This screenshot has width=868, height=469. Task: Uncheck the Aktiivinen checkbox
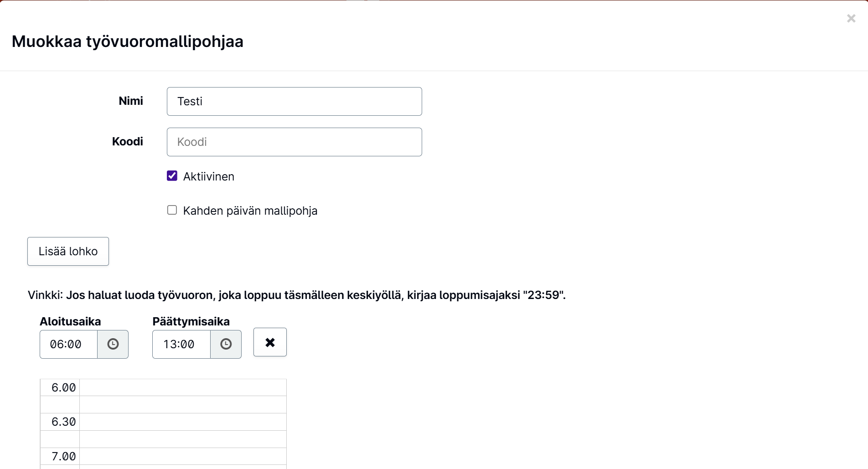pyautogui.click(x=172, y=176)
